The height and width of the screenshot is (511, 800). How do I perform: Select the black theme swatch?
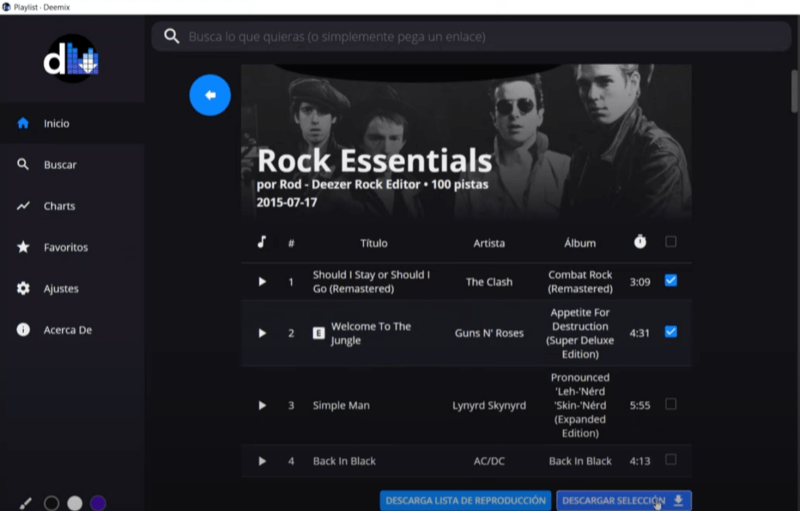(52, 503)
